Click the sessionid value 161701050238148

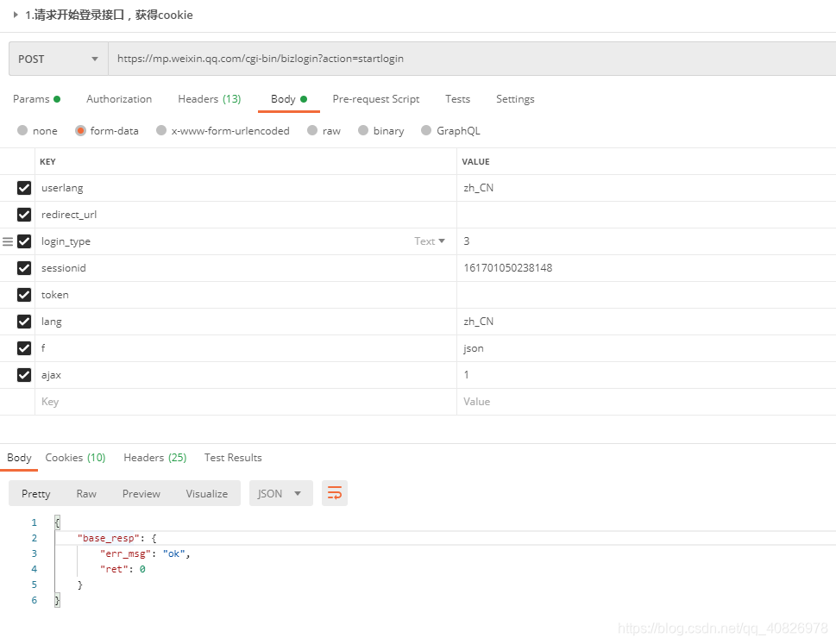coord(507,268)
